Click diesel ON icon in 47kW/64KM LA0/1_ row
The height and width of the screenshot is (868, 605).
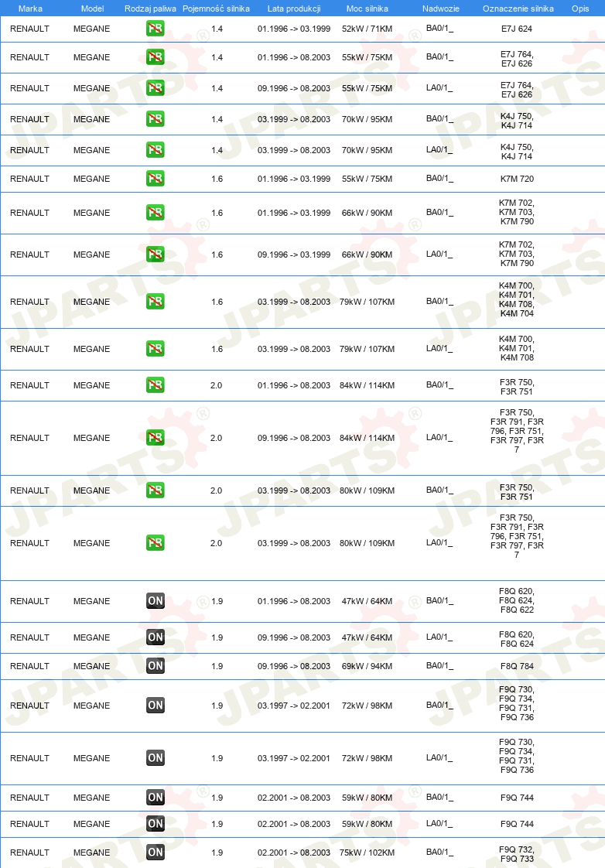coord(155,637)
